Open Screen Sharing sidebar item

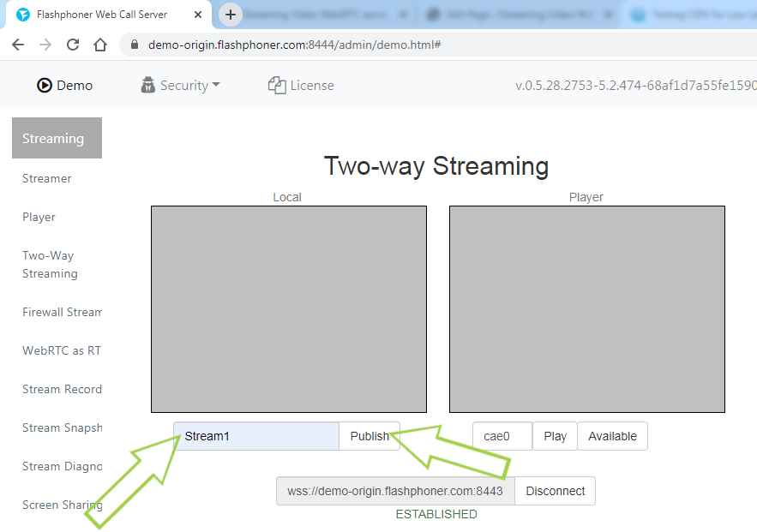[x=62, y=505]
